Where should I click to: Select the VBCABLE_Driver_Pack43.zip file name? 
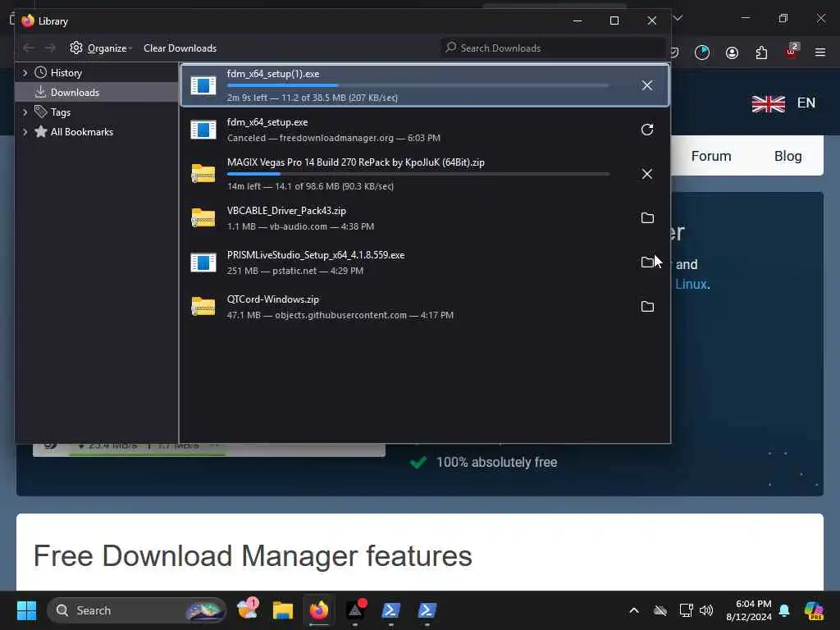pos(286,211)
